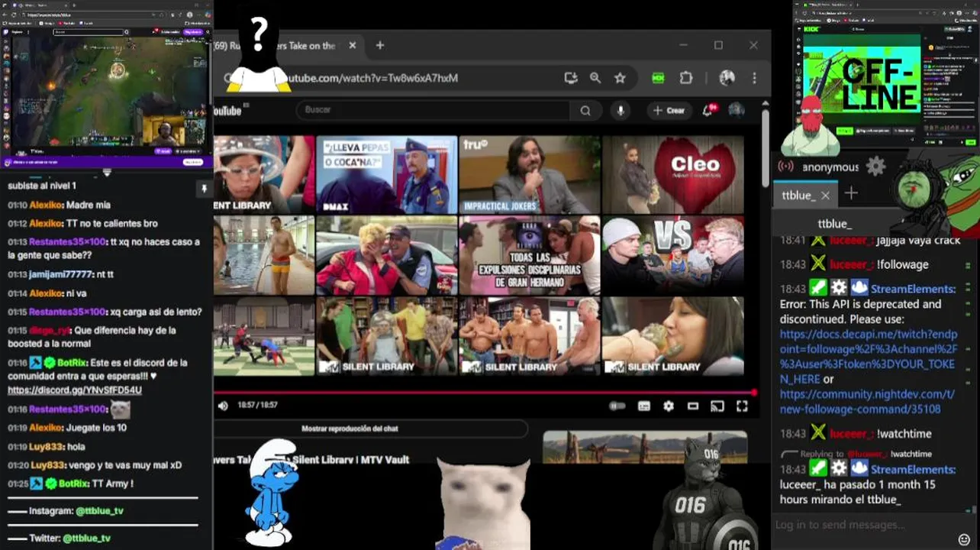Screen dimensions: 980x550
Task: Click the ttblue_ channel header
Action: click(x=834, y=224)
